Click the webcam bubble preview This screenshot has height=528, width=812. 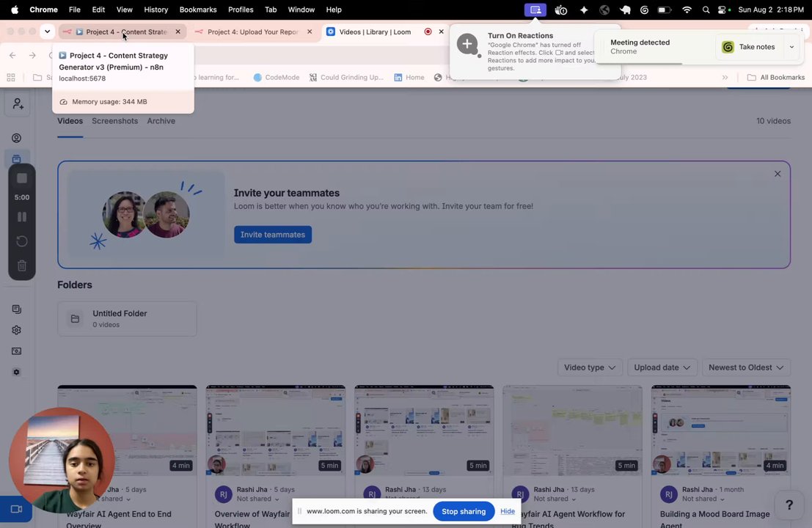[x=62, y=461]
